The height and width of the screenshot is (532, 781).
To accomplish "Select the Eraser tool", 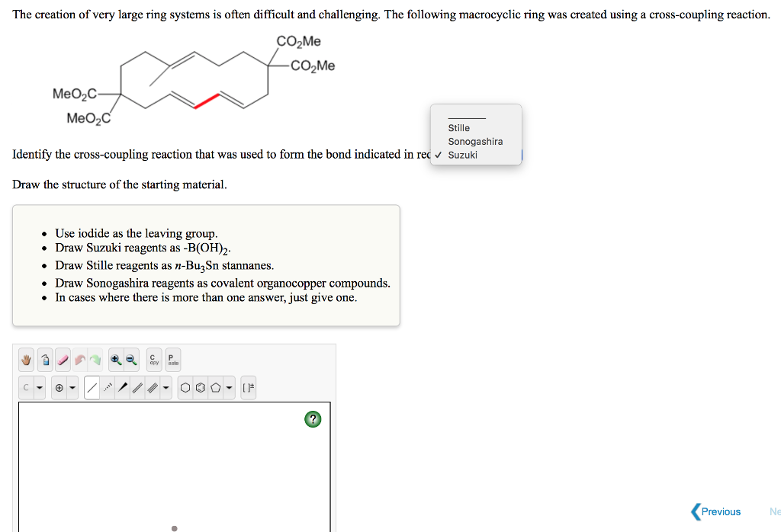I will pos(63,359).
